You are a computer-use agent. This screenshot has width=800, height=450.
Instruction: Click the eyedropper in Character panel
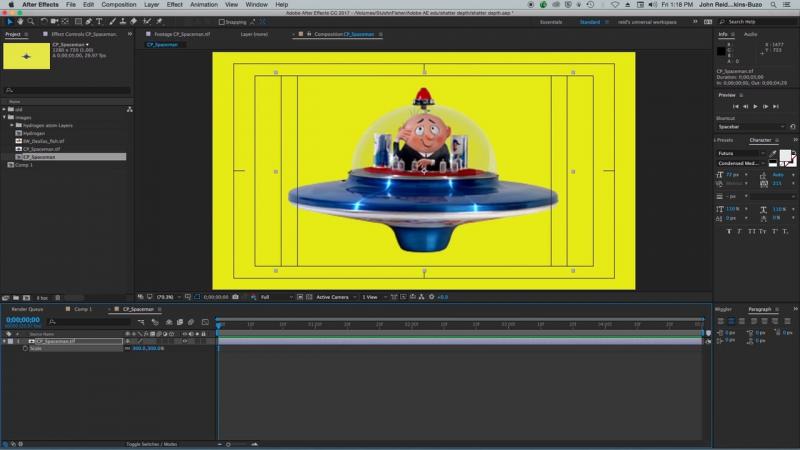point(773,154)
